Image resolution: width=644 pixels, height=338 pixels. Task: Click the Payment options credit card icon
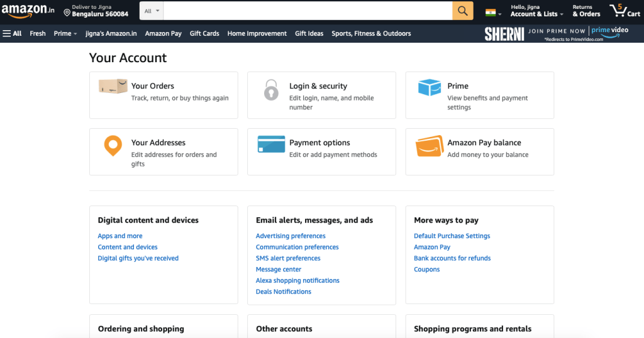click(271, 144)
